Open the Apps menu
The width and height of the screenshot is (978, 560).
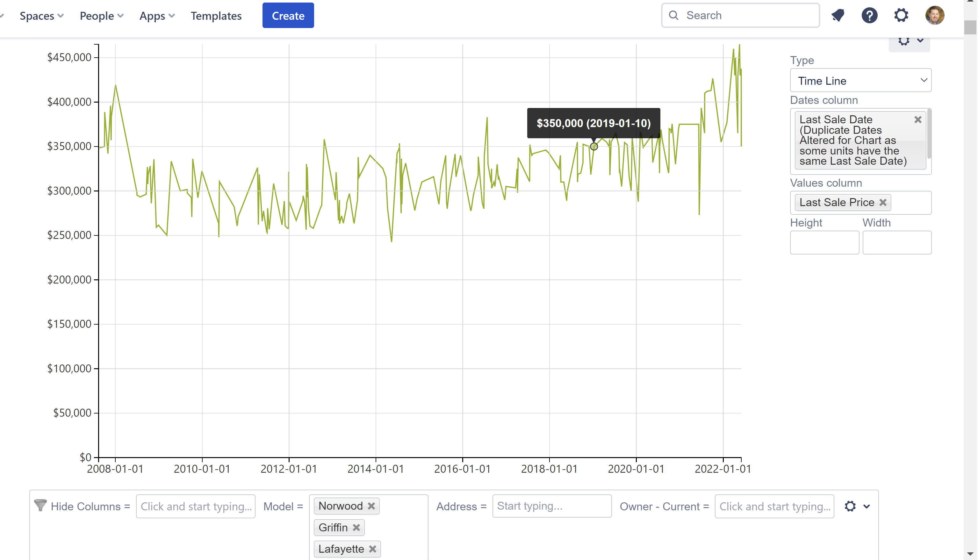pyautogui.click(x=156, y=16)
